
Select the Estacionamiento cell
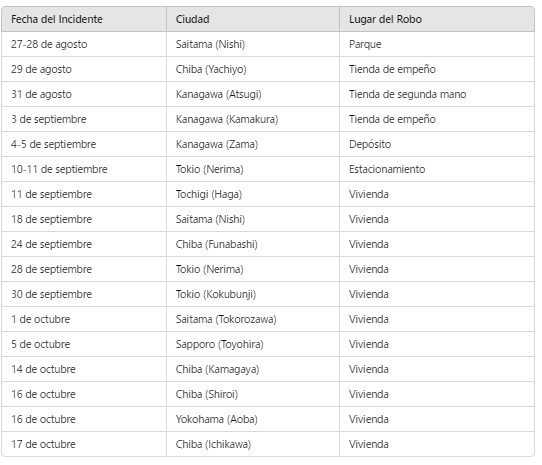pos(437,169)
